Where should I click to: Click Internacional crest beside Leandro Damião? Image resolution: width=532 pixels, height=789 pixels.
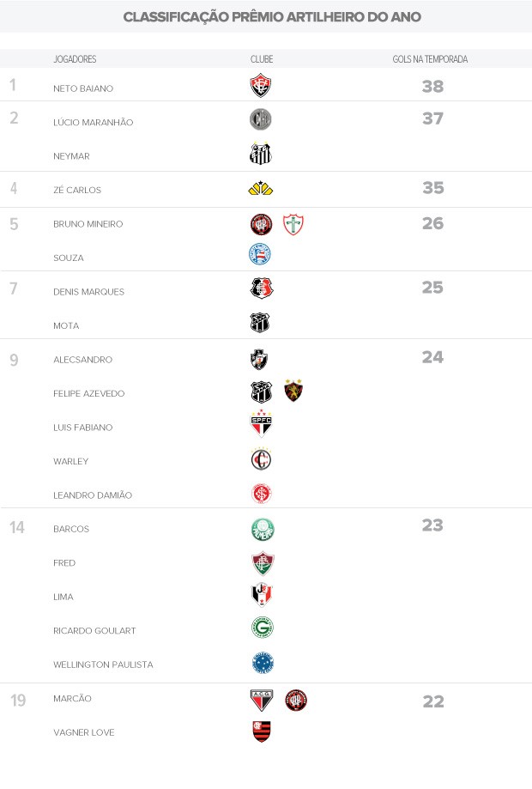[261, 494]
